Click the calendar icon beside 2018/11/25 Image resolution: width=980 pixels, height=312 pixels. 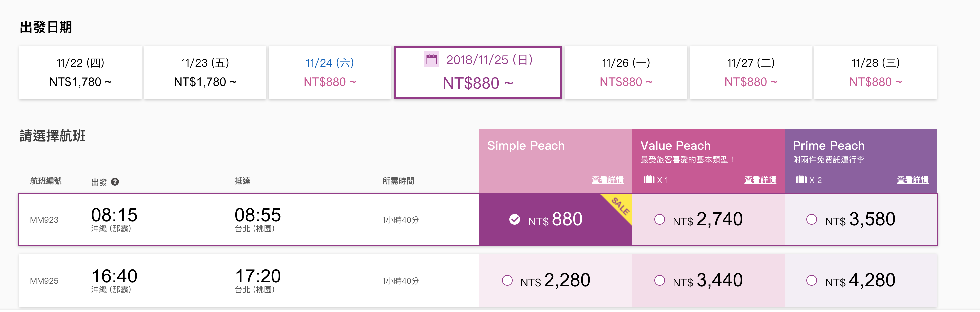[x=431, y=60]
